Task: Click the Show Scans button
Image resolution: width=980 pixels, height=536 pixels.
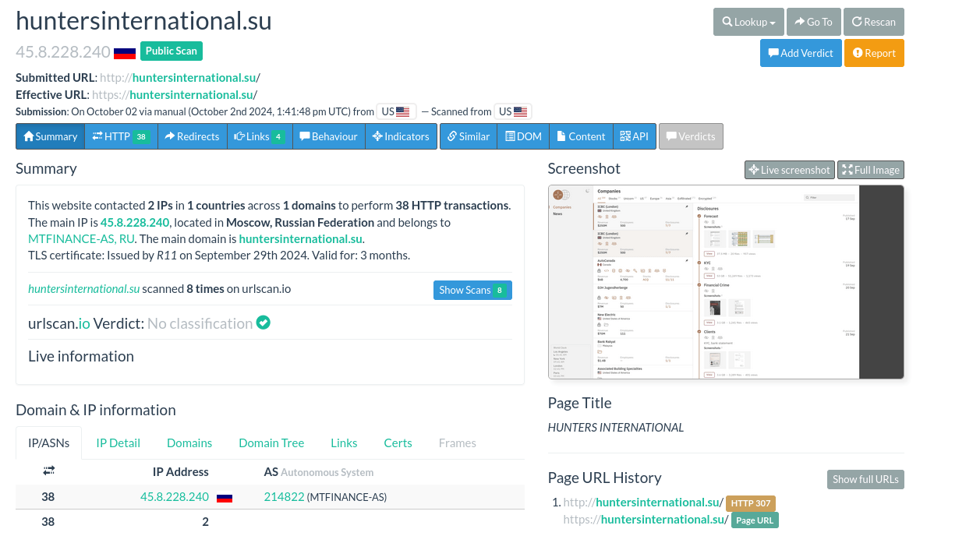Action: [472, 290]
